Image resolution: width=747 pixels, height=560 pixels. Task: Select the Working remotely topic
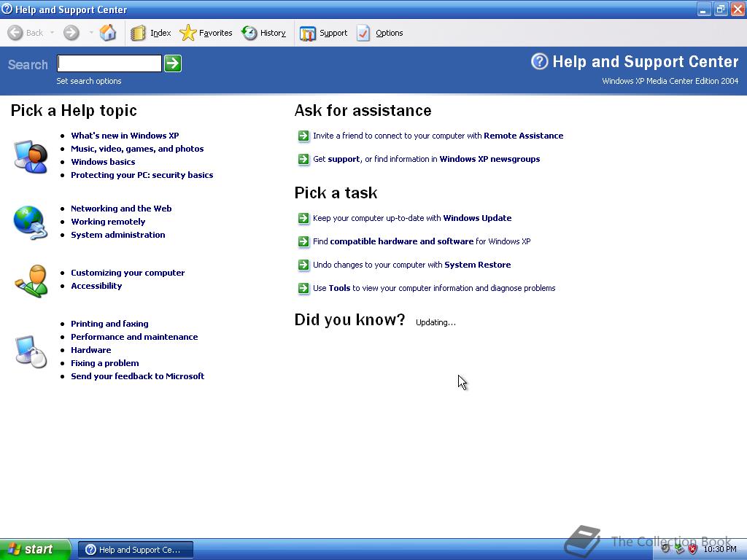pos(108,222)
